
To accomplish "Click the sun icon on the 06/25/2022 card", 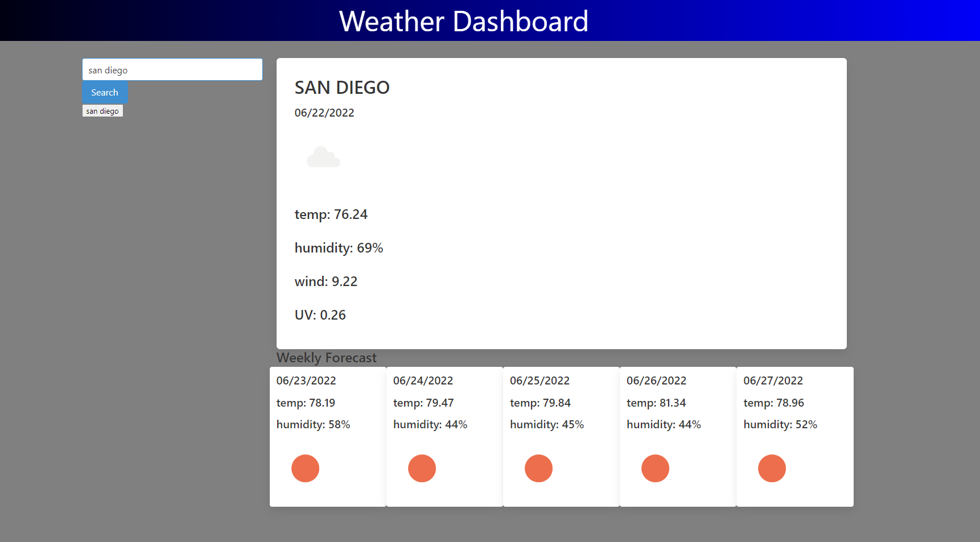I will coord(538,468).
